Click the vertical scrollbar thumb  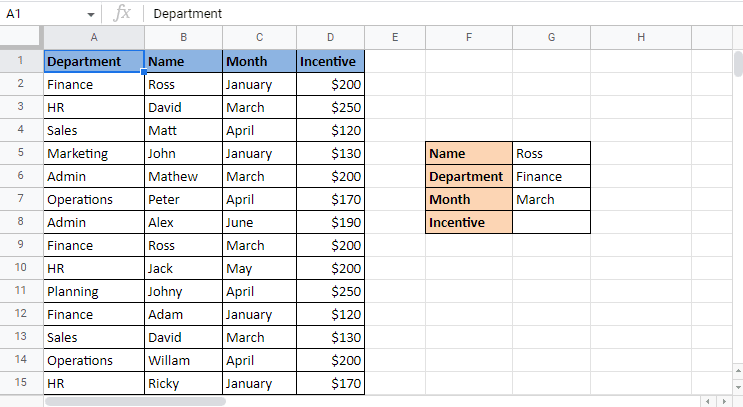pyautogui.click(x=737, y=64)
